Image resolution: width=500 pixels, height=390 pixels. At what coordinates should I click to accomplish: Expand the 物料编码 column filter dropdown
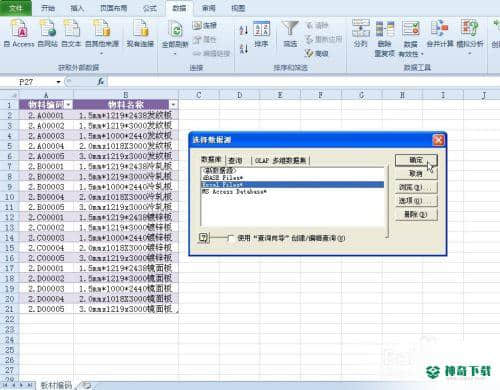pyautogui.click(x=68, y=105)
